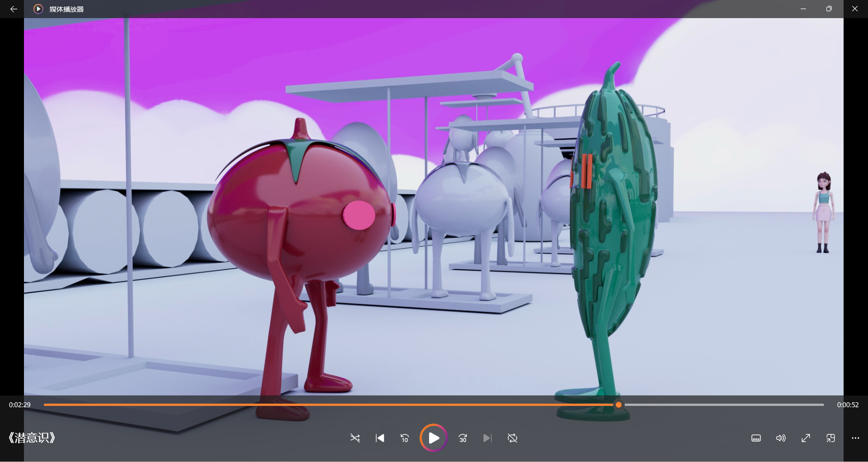Screen dimensions: 868x462
Task: Play the video
Action: click(434, 438)
